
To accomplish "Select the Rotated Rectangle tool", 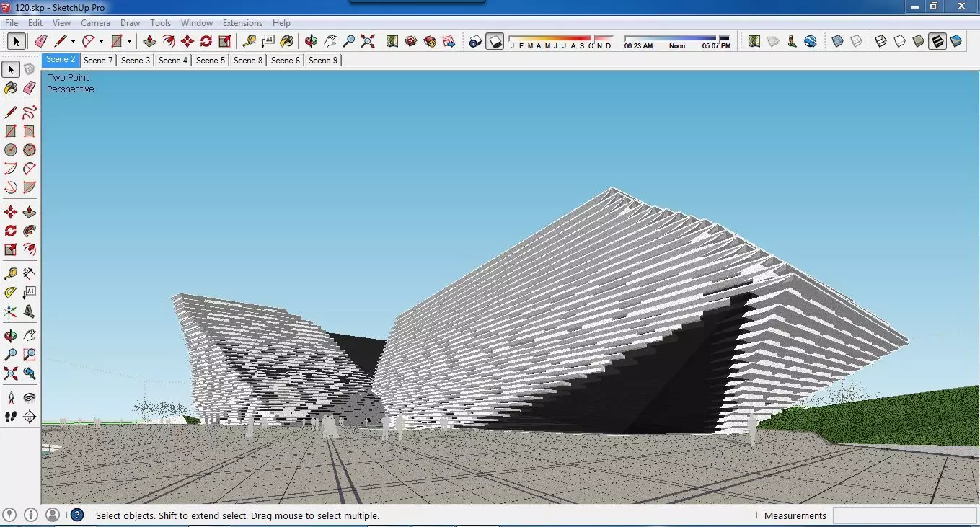I will [x=29, y=131].
